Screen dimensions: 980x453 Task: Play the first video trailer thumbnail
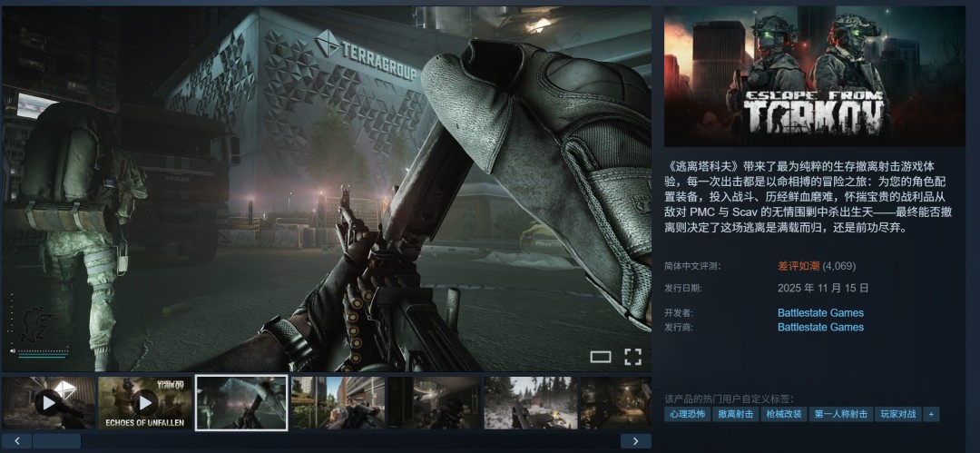click(48, 402)
